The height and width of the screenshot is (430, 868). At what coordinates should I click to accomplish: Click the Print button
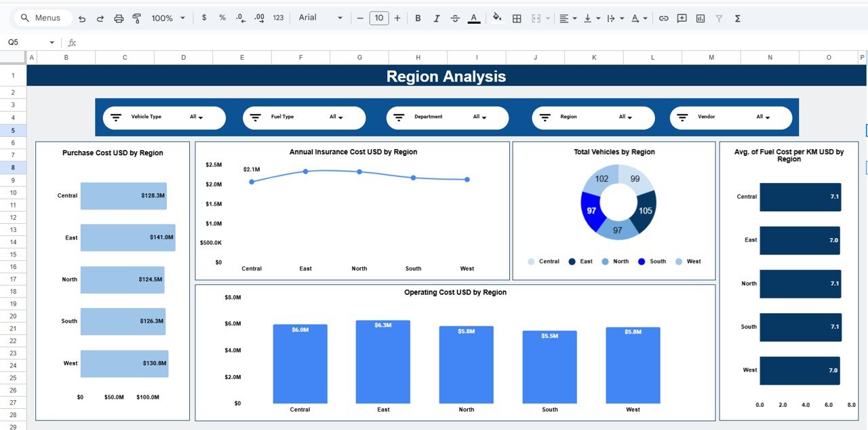[x=119, y=18]
